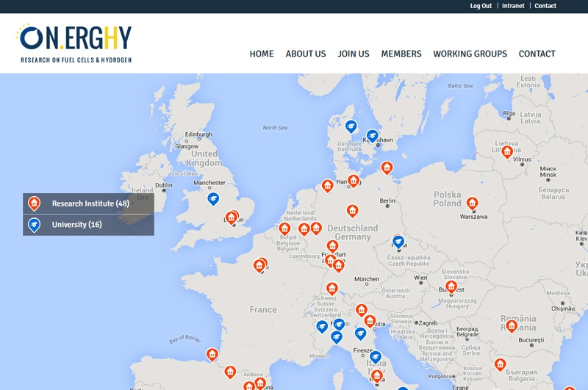Viewport: 588px width, 390px height.
Task: Click the research institute marker on the Bay of Biscay coast
Action: pos(212,355)
